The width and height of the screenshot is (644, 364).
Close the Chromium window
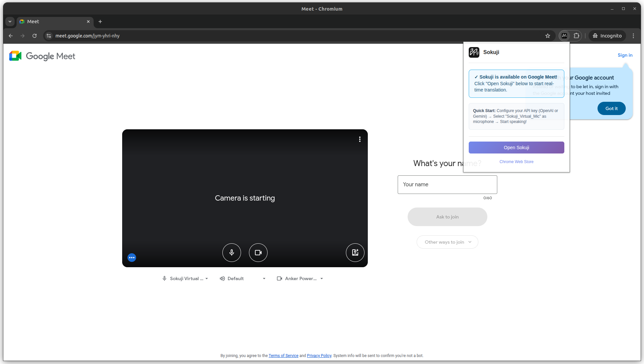635,9
